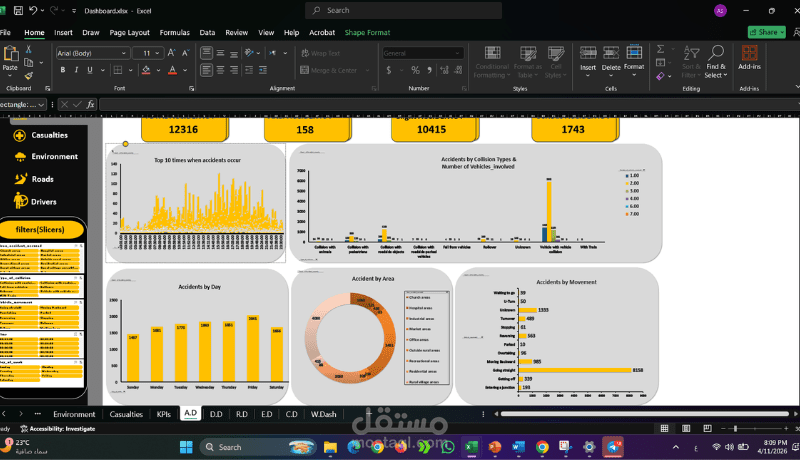Switch to the KPIs sheet tab
Image resolution: width=800 pixels, height=460 pixels.
pos(164,414)
